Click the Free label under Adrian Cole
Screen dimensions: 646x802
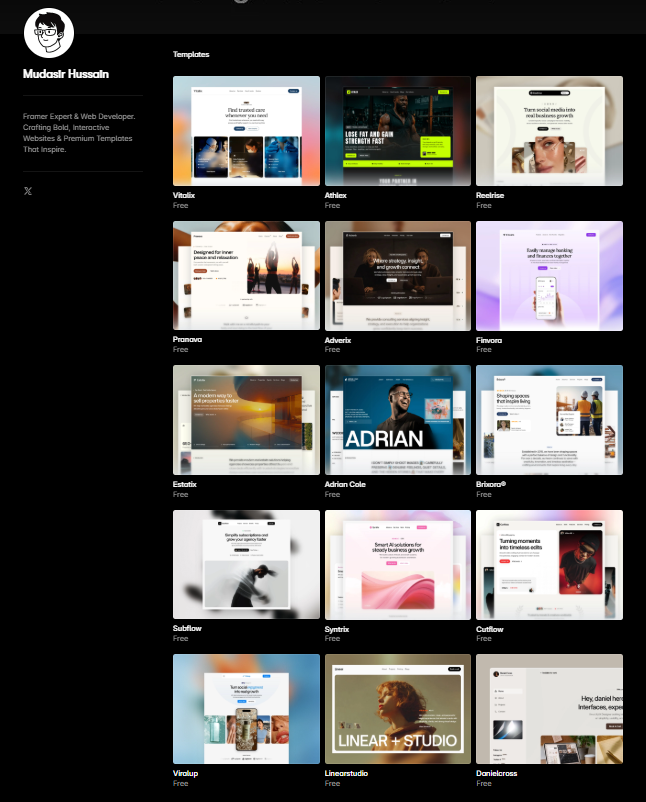(332, 494)
